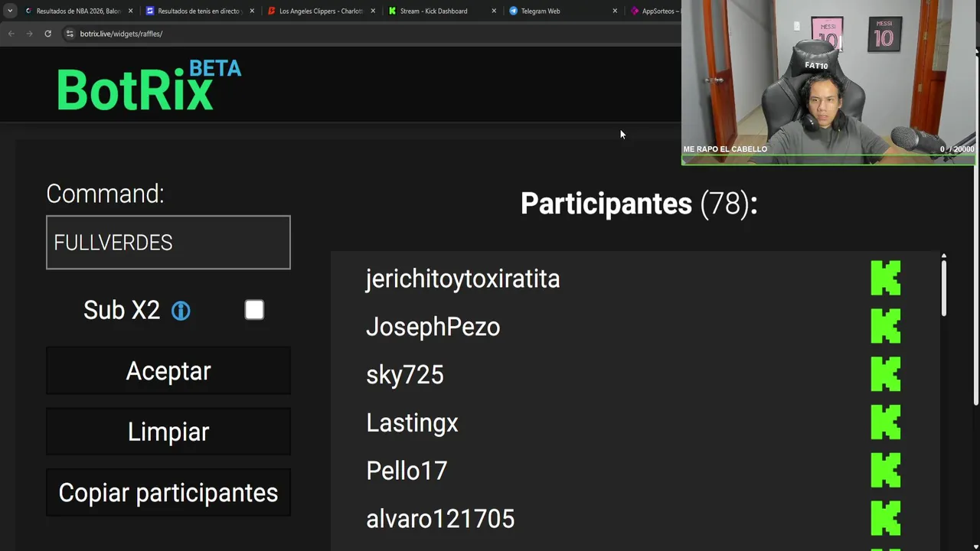Go back in browser history
980x551 pixels.
tap(11, 34)
